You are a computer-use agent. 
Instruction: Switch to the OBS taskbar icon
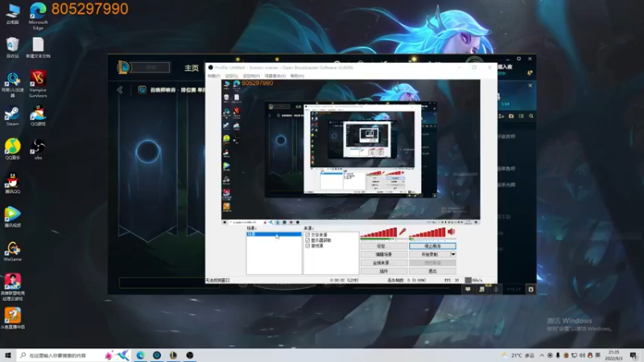[189, 355]
